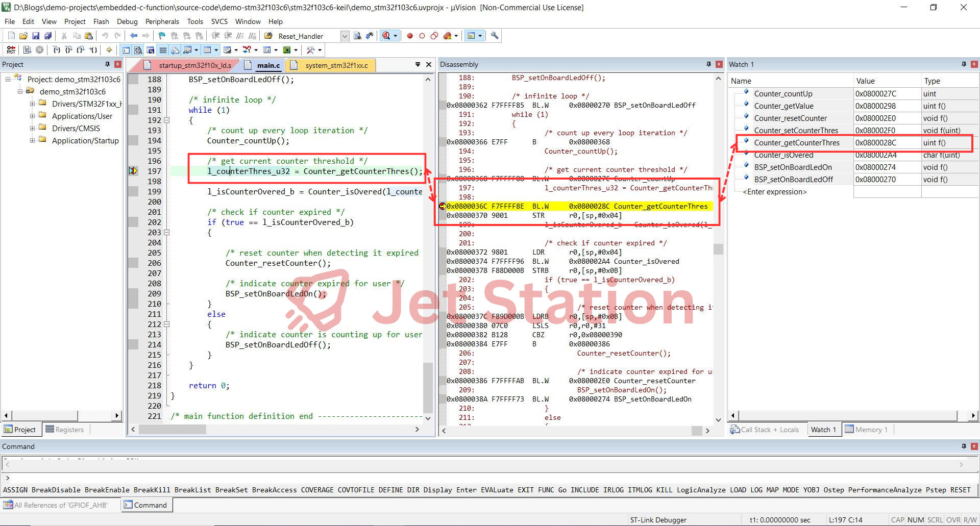Click the Insert/Remove Breakpoint red dot
This screenshot has width=980, height=526.
pos(409,36)
